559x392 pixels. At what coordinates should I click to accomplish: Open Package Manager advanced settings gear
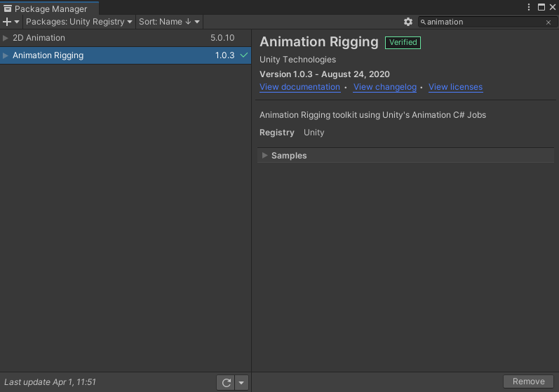pyautogui.click(x=408, y=22)
